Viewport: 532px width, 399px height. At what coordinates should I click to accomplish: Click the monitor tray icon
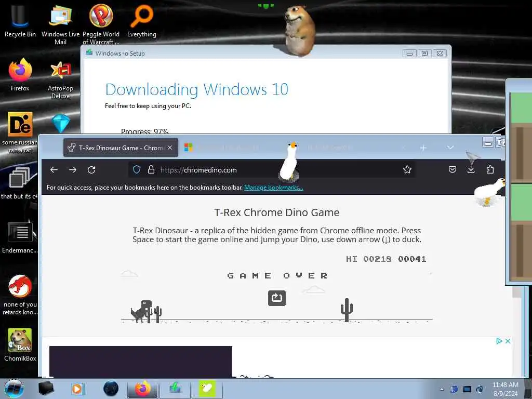(x=467, y=389)
